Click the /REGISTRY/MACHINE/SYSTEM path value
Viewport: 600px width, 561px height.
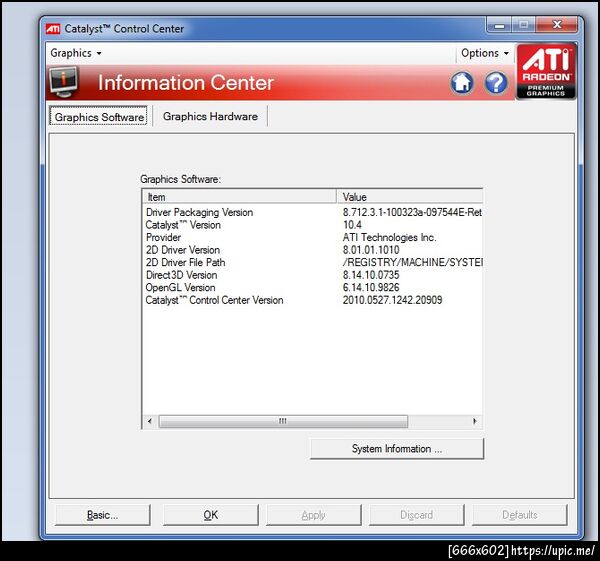point(412,263)
